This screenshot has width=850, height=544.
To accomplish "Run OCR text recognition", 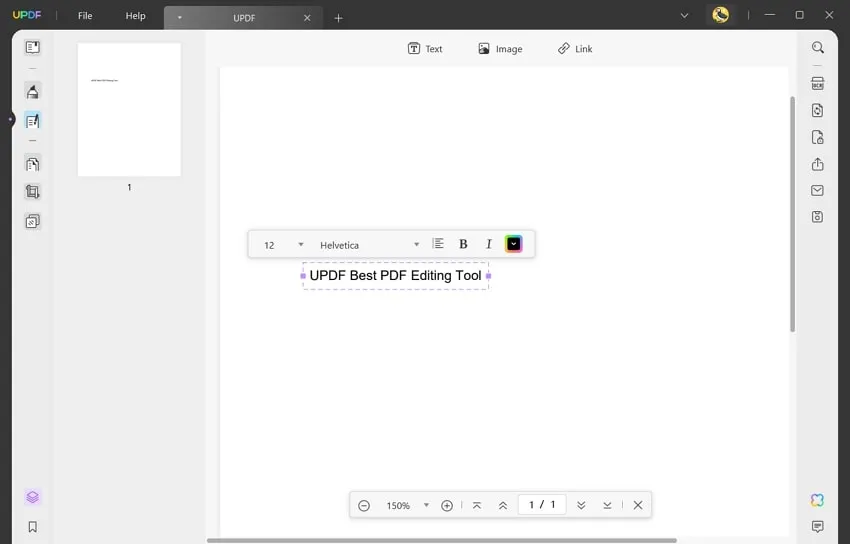I will click(x=817, y=83).
